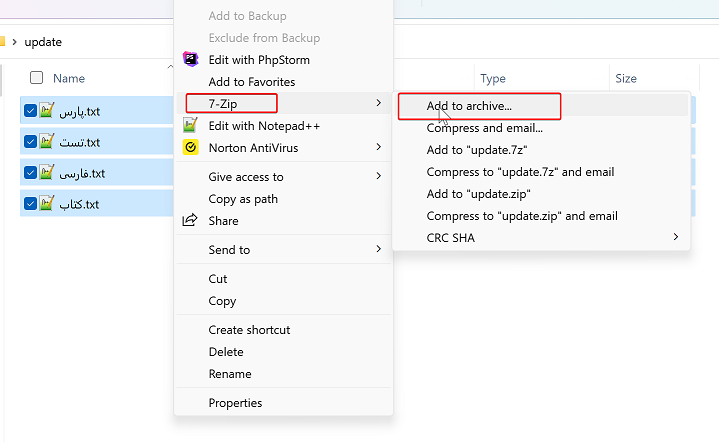
Task: Select the file name تست.txt
Action: coord(79,142)
